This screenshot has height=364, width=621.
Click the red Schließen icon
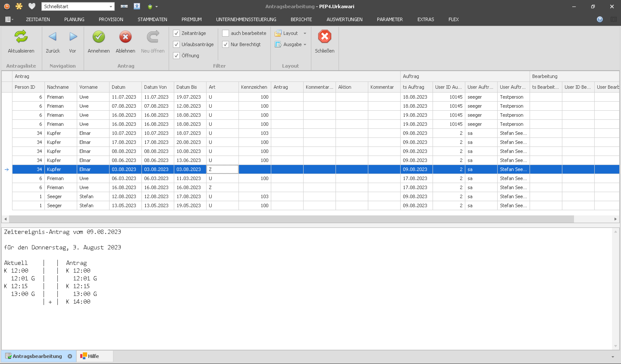tap(324, 37)
